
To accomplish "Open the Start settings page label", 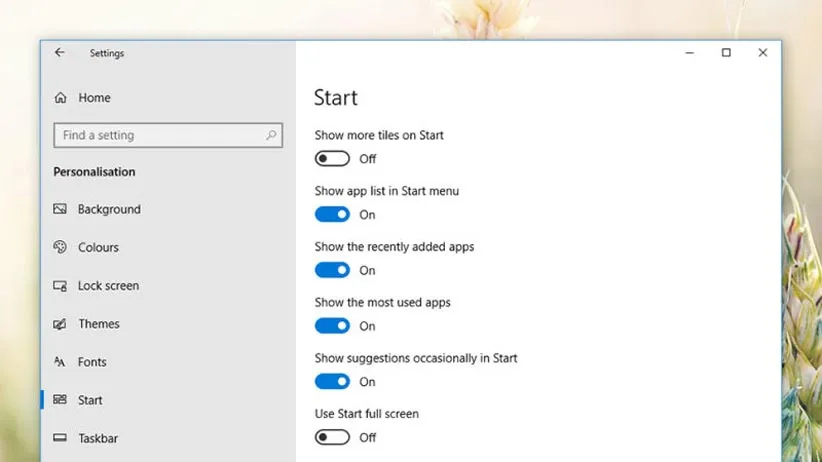I will pos(90,400).
